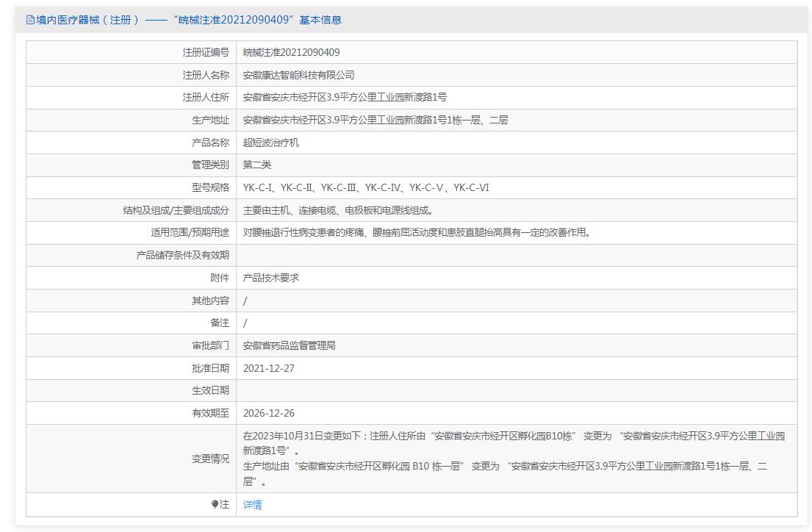Viewport: 812px width, 532px height.
Task: Open the 详情 link in the 注 row
Action: tap(253, 505)
